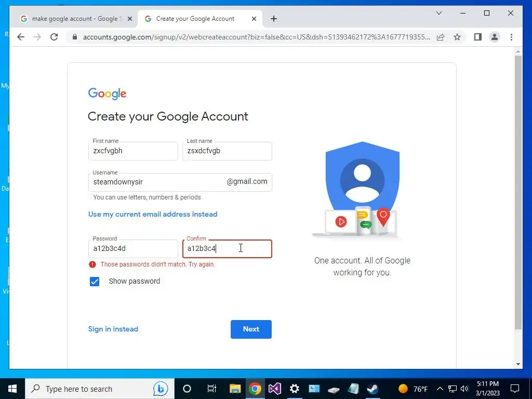Uncheck the Show password checkbox
The width and height of the screenshot is (532, 399).
coord(95,281)
